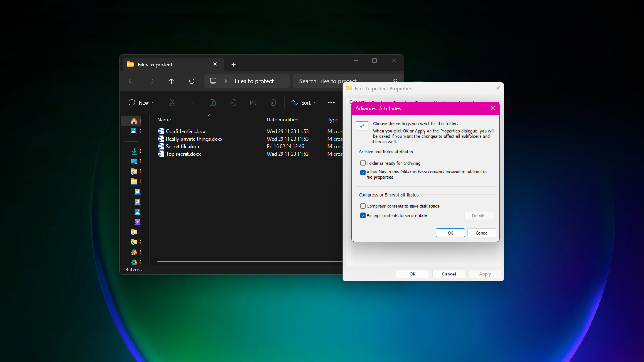This screenshot has width=644, height=362.
Task: Click the horizontal scrollbar under file list
Action: point(250,261)
